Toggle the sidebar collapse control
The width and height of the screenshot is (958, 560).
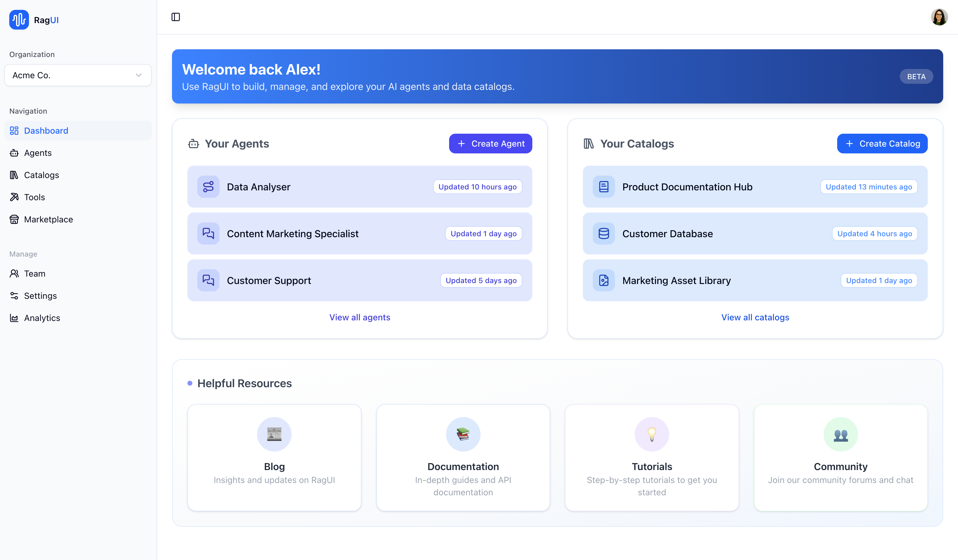pyautogui.click(x=176, y=17)
